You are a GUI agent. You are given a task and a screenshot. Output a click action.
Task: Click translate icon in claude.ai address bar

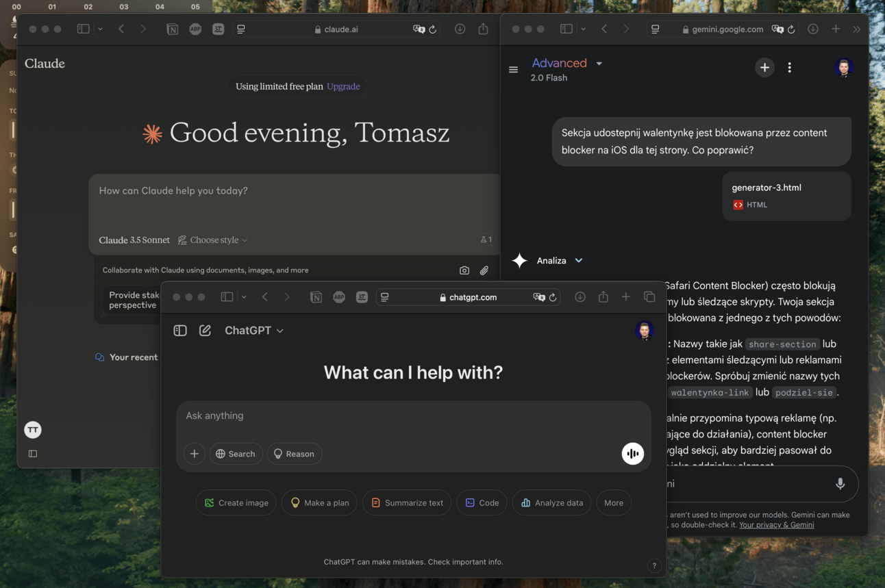click(419, 29)
